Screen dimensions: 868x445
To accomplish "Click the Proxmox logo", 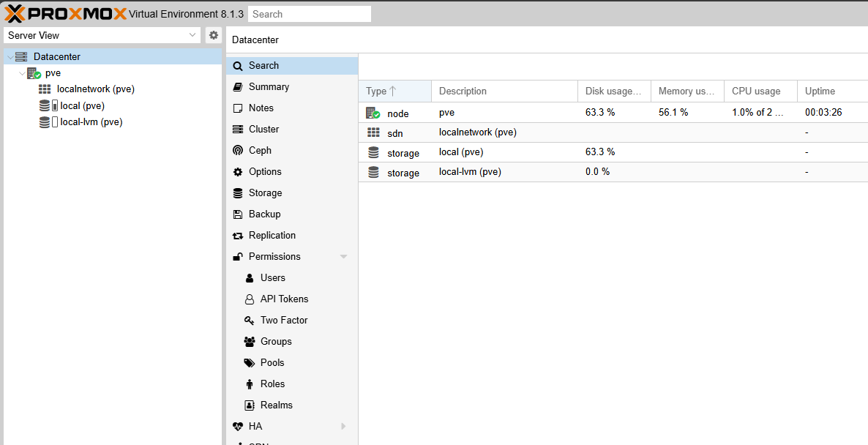I will coord(66,13).
